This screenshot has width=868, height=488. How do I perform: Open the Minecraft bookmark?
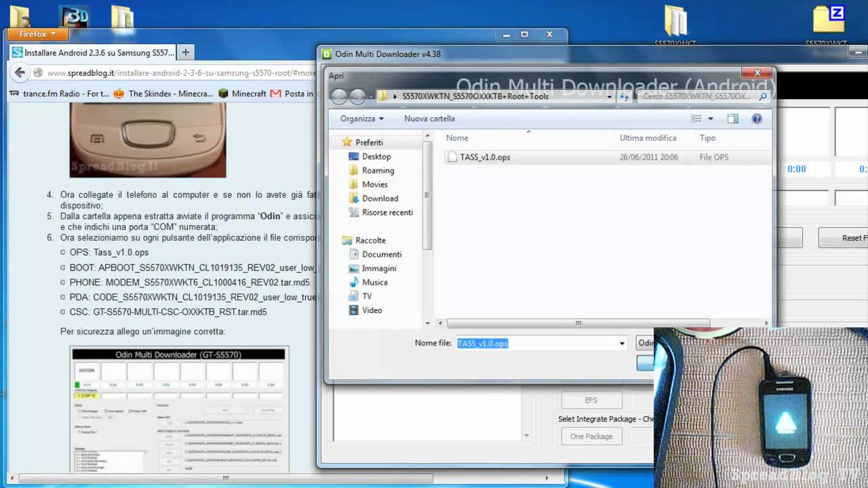[242, 94]
